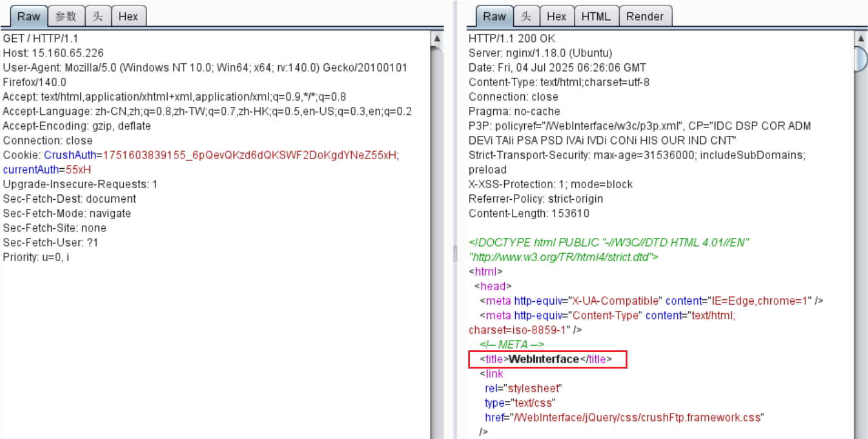Click the 'Firefox/140.0' continuation line

click(x=35, y=82)
